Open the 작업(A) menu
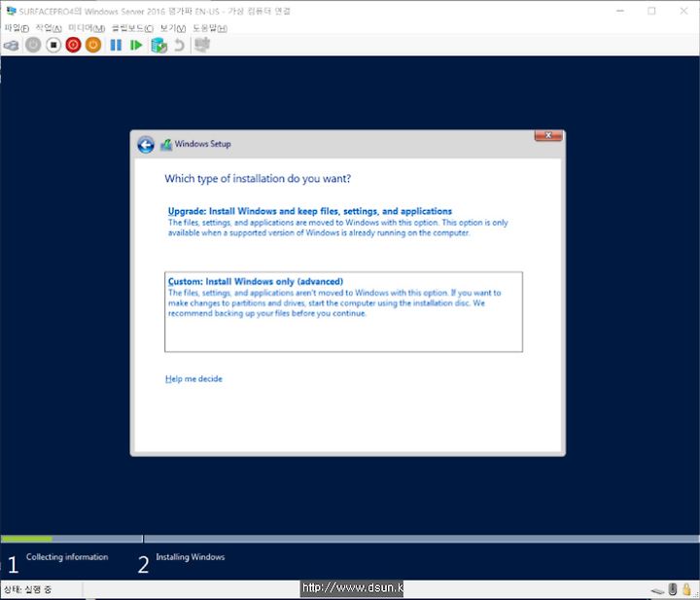This screenshot has width=700, height=600. point(49,28)
